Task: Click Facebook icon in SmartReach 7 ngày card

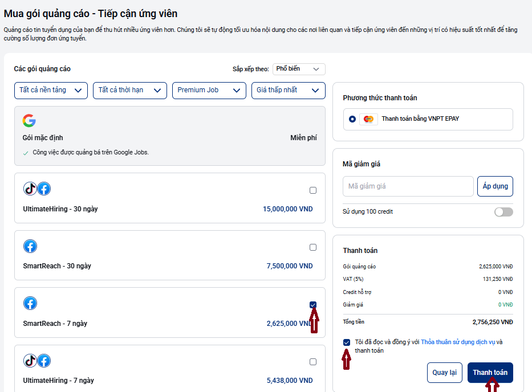Action: point(30,303)
